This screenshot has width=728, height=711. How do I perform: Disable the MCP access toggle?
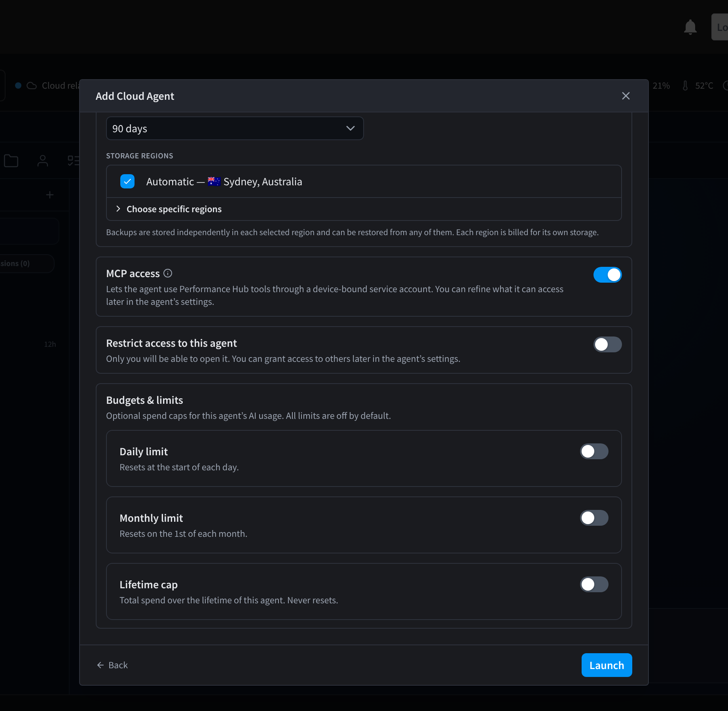click(607, 275)
